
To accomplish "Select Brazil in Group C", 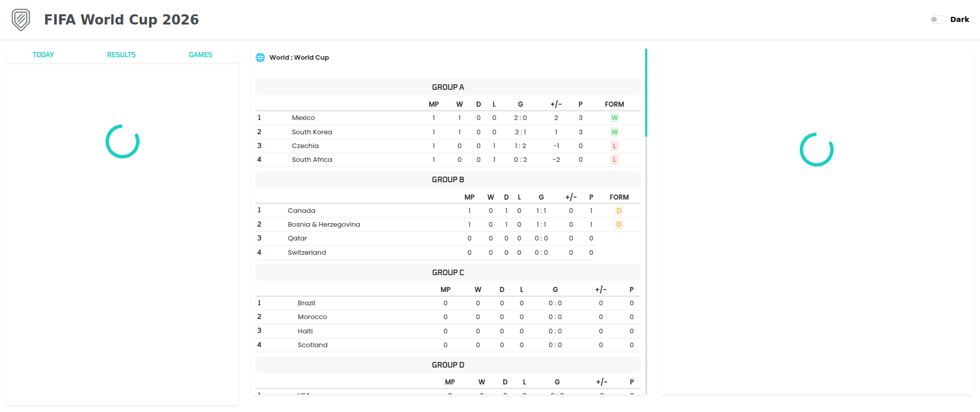I will (x=307, y=303).
